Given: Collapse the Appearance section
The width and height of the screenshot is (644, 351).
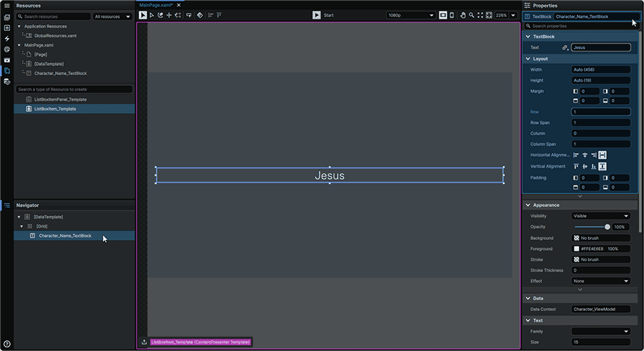Looking at the screenshot, I should click(x=528, y=205).
